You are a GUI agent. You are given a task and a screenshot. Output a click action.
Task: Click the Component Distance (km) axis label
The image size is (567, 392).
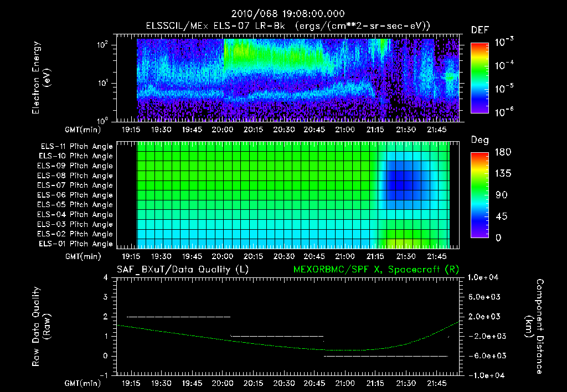point(534,327)
